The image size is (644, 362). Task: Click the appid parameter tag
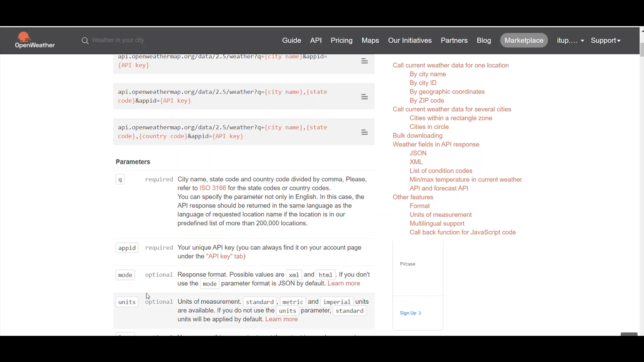(x=127, y=248)
